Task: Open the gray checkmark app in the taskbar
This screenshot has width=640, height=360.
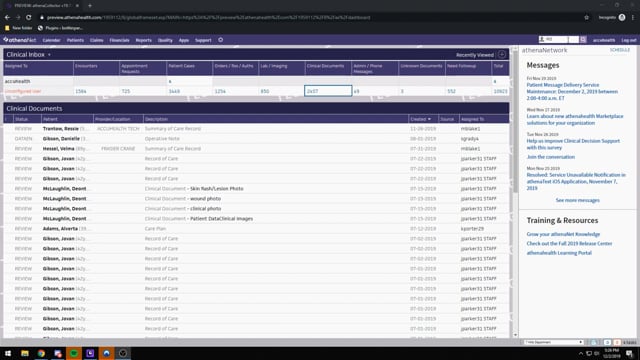Action: click(123, 353)
